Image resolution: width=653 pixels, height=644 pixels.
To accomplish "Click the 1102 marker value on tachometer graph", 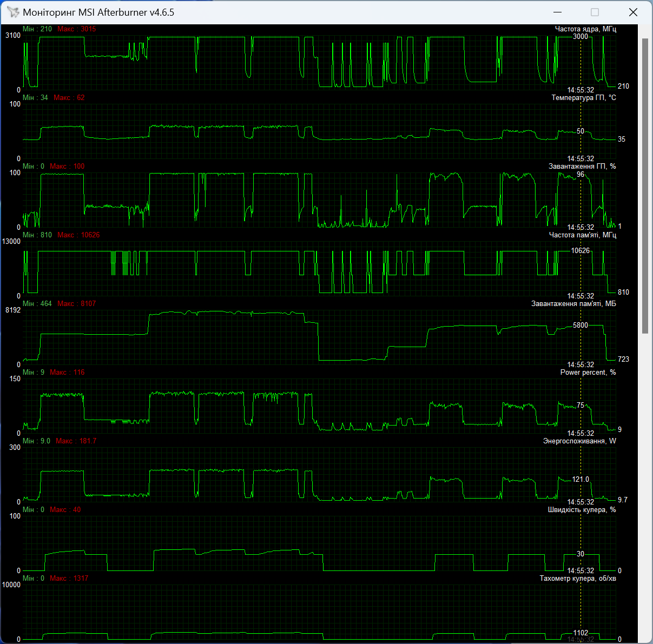I will (x=581, y=633).
